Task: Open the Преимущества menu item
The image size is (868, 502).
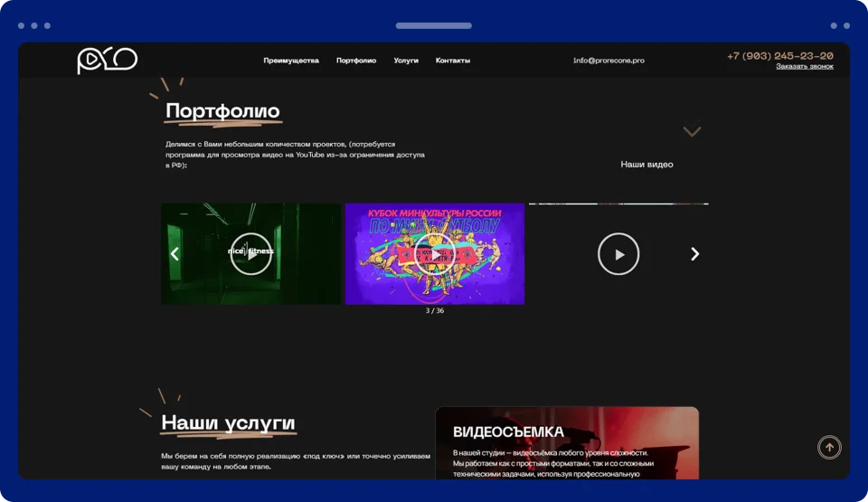Action: click(291, 61)
